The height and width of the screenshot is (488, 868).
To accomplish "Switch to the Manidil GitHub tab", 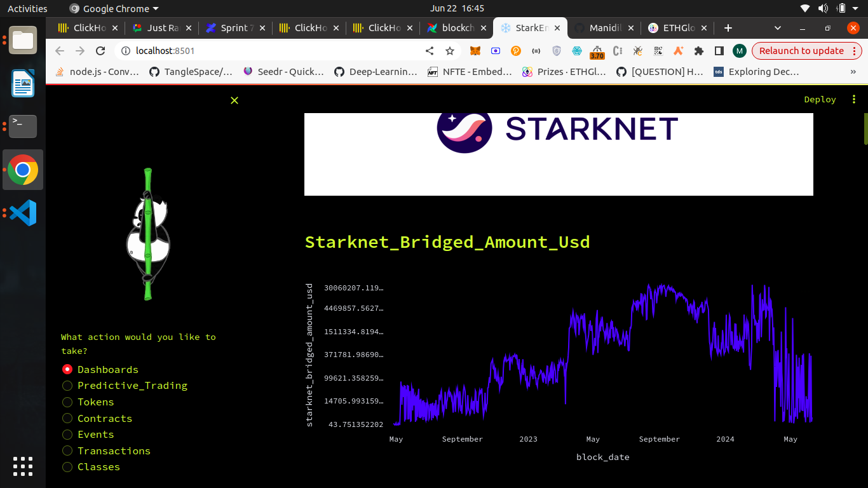I will (x=604, y=28).
